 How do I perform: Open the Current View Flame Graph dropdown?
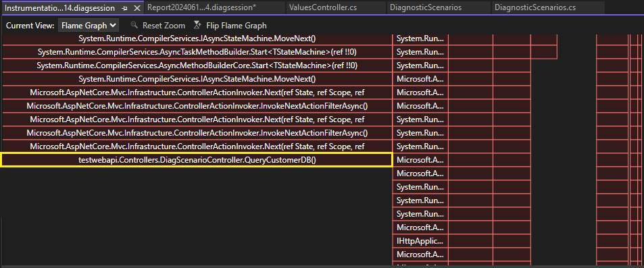(x=89, y=26)
